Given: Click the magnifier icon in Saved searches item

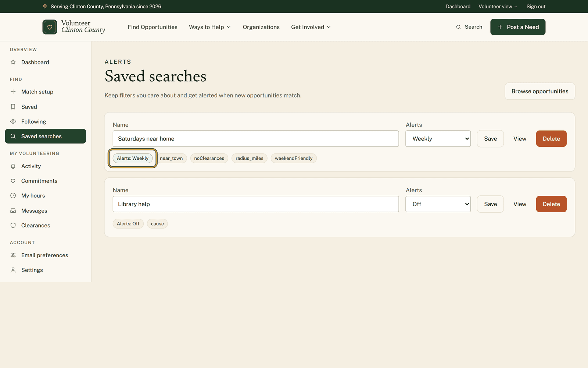Looking at the screenshot, I should [13, 136].
